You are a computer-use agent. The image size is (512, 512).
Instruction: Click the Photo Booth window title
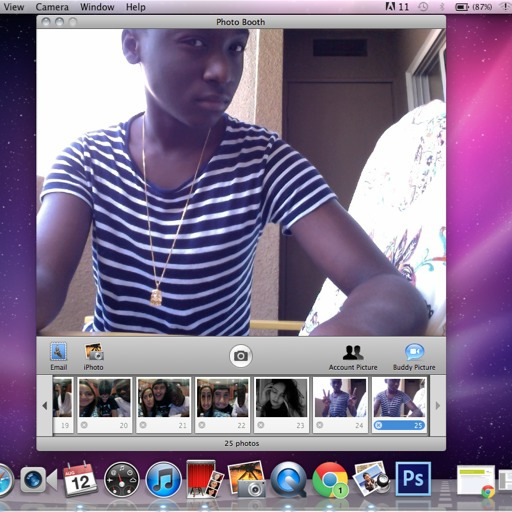(x=241, y=22)
